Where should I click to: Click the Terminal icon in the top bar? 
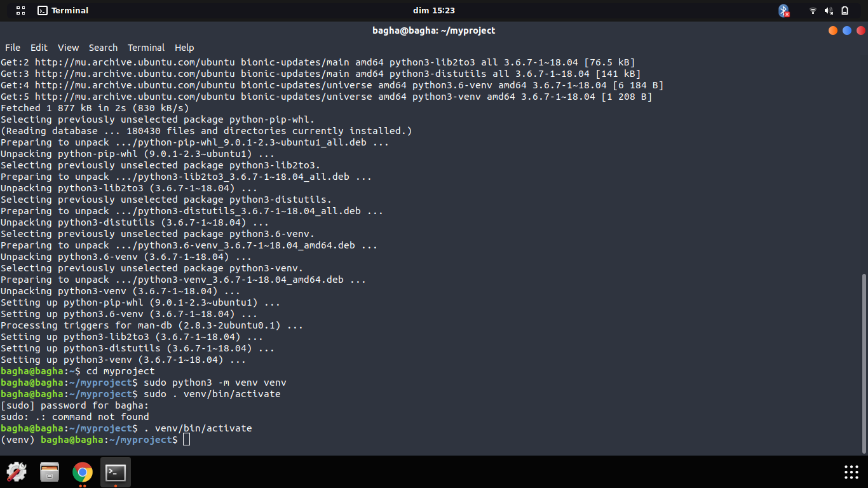43,10
